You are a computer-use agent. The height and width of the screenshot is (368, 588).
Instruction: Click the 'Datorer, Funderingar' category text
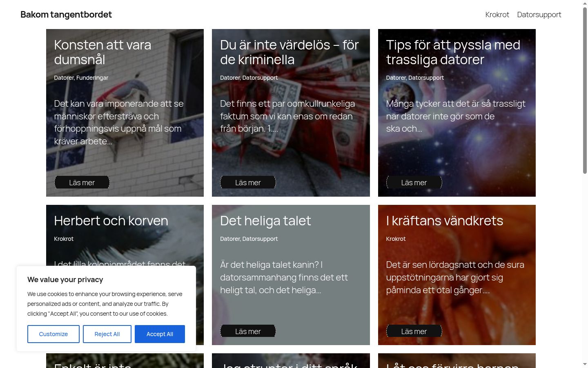(x=81, y=78)
